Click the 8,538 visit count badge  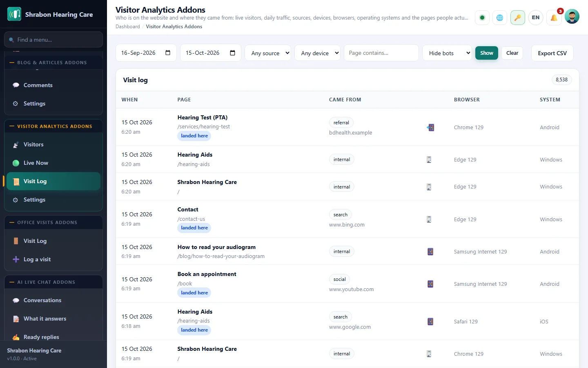click(x=561, y=80)
